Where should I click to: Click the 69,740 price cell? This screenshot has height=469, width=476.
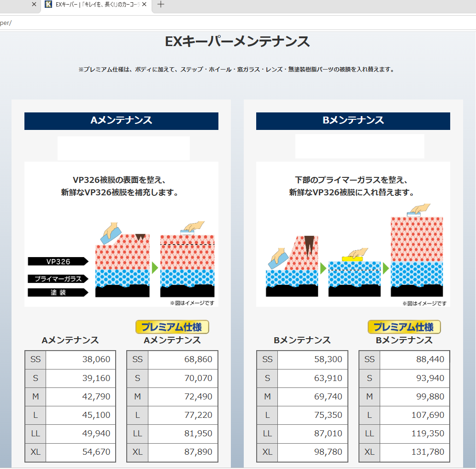coord(313,397)
